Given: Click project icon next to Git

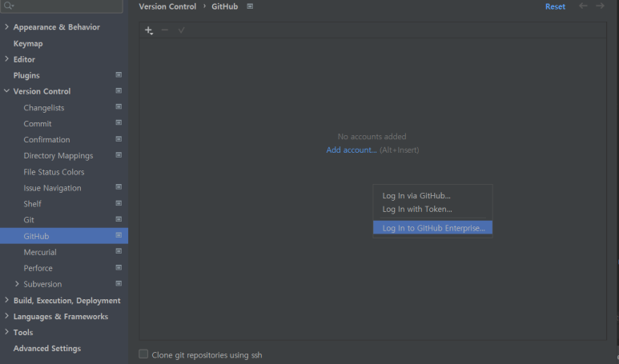Looking at the screenshot, I should (x=119, y=219).
